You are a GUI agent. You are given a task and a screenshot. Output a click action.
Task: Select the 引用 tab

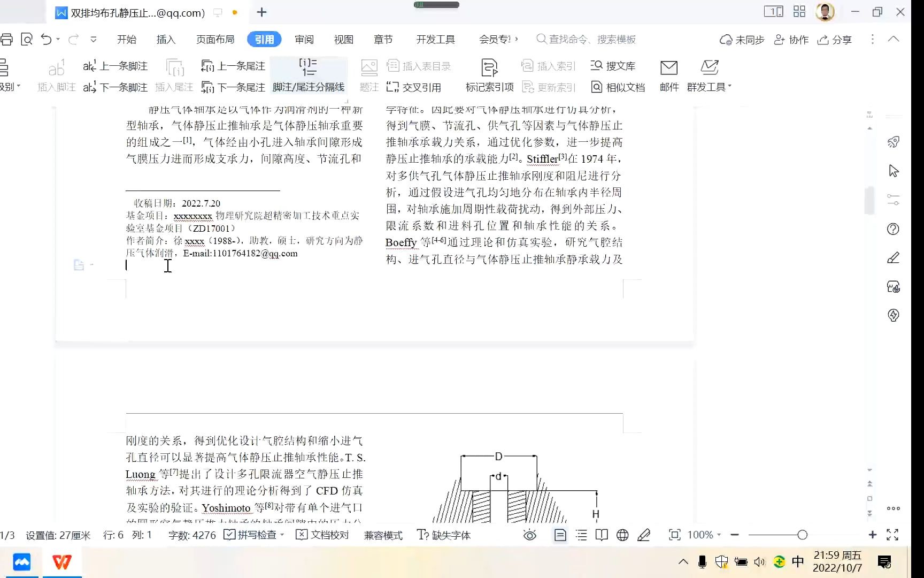click(264, 40)
